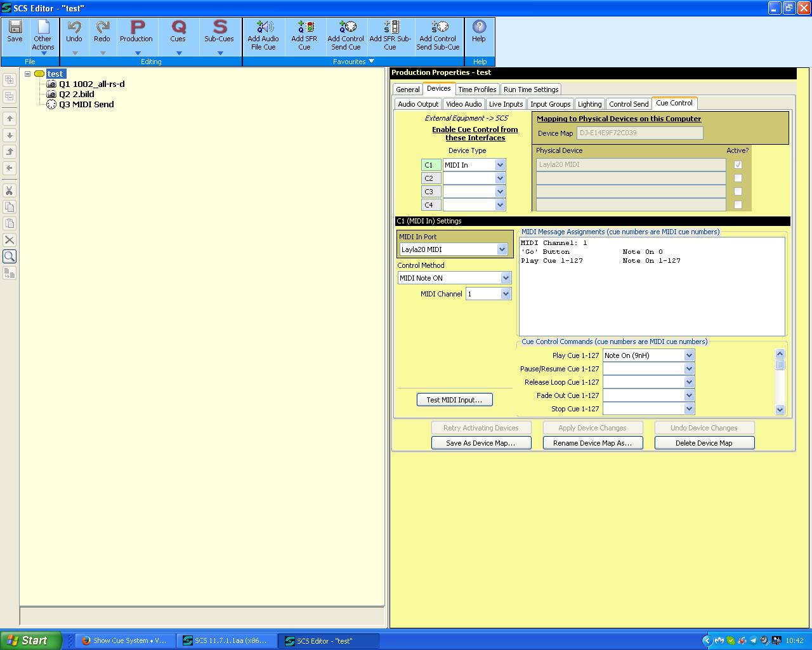Click the Save icon in toolbar
Image resolution: width=812 pixels, height=650 pixels.
15,27
